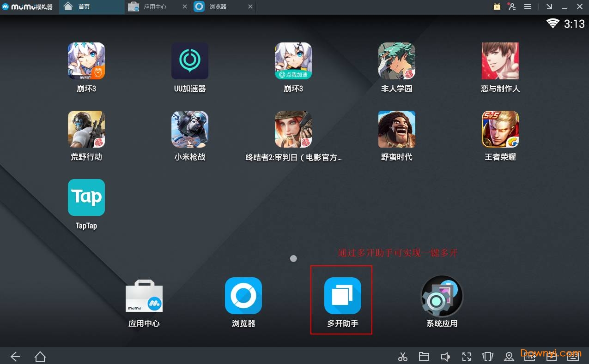The height and width of the screenshot is (364, 589).
Task: Open 多开助手 multi-instance helper
Action: 342,296
